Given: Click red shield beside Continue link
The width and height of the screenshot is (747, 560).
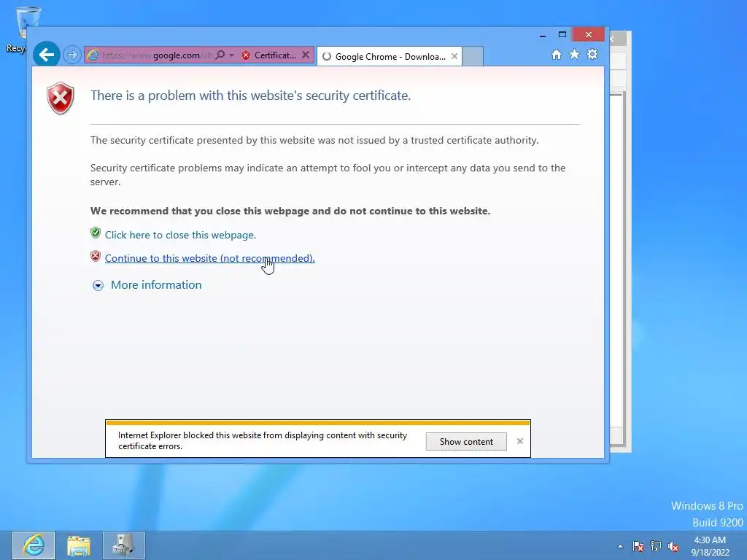Looking at the screenshot, I should coord(96,256).
